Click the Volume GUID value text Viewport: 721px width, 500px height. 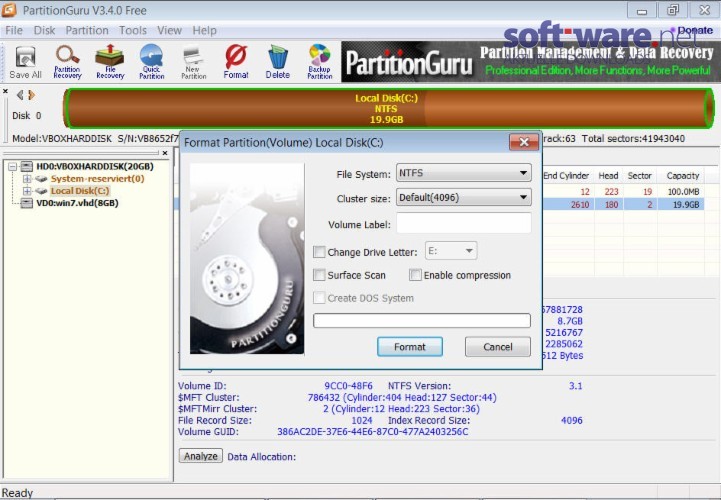[372, 431]
